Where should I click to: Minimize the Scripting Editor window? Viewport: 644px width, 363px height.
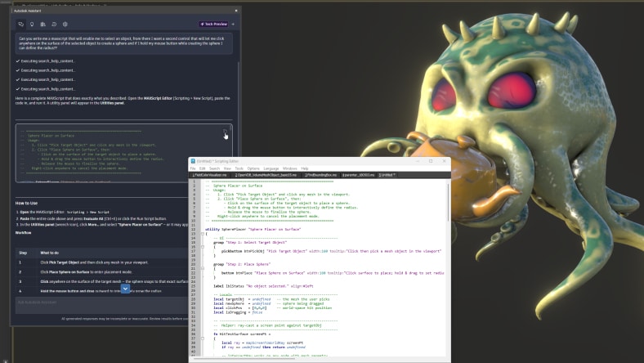tap(418, 161)
